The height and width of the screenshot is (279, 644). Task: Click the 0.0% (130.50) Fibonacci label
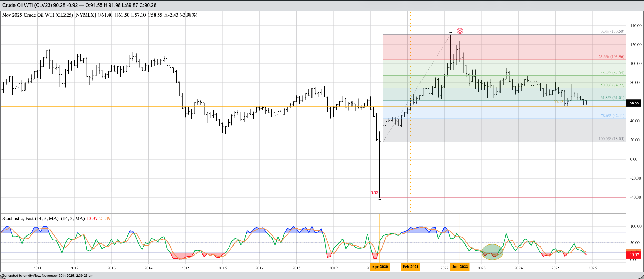pyautogui.click(x=612, y=31)
